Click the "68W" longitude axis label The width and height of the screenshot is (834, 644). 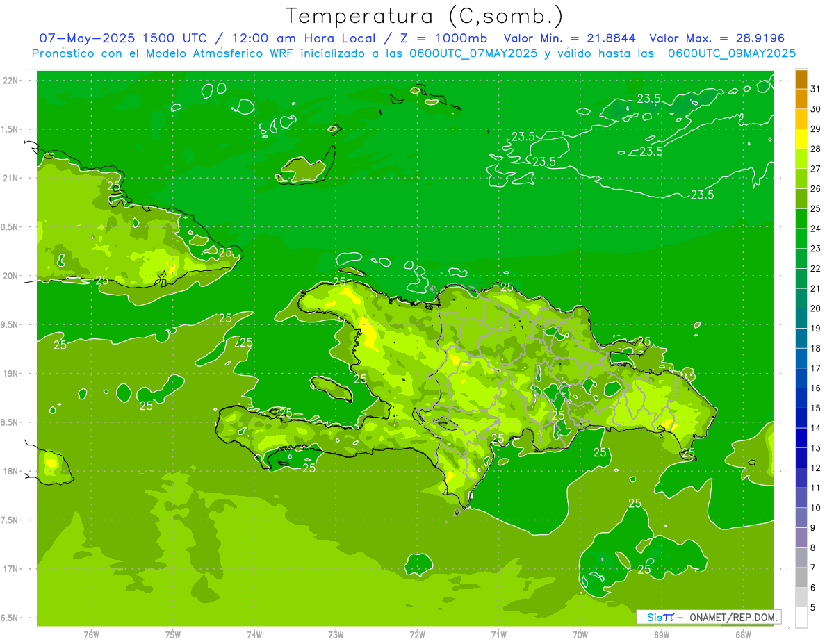742,635
